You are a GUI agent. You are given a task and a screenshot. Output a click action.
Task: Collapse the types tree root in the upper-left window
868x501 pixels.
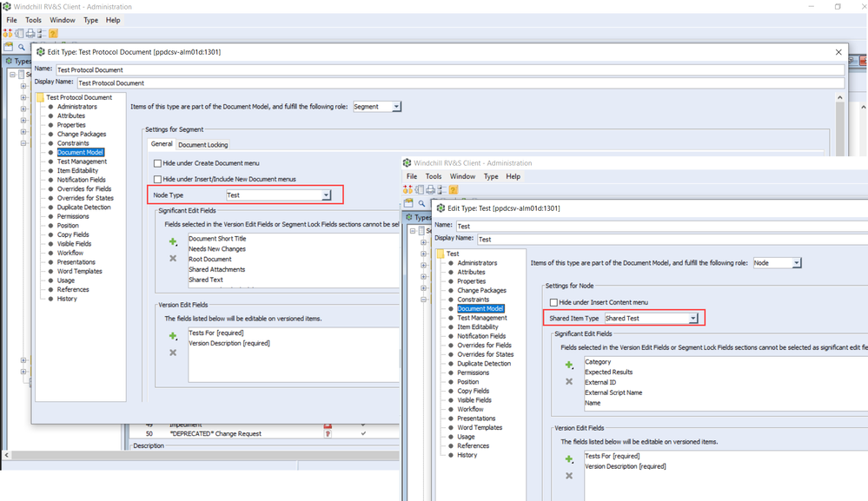(12, 74)
